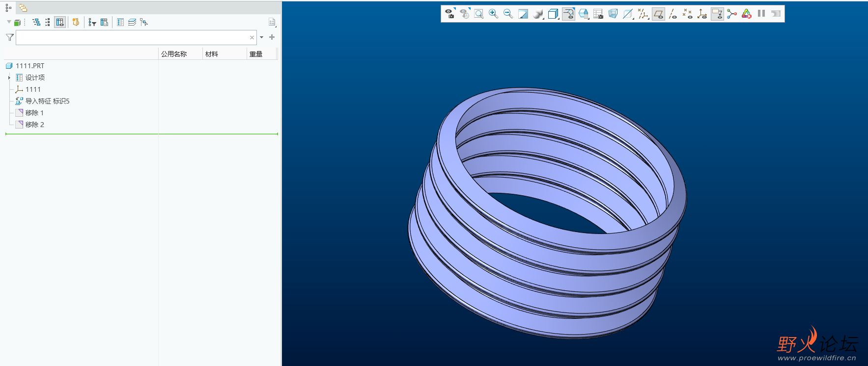Toggle datum plane display
Viewport: 868px width, 366px height.
click(x=658, y=14)
